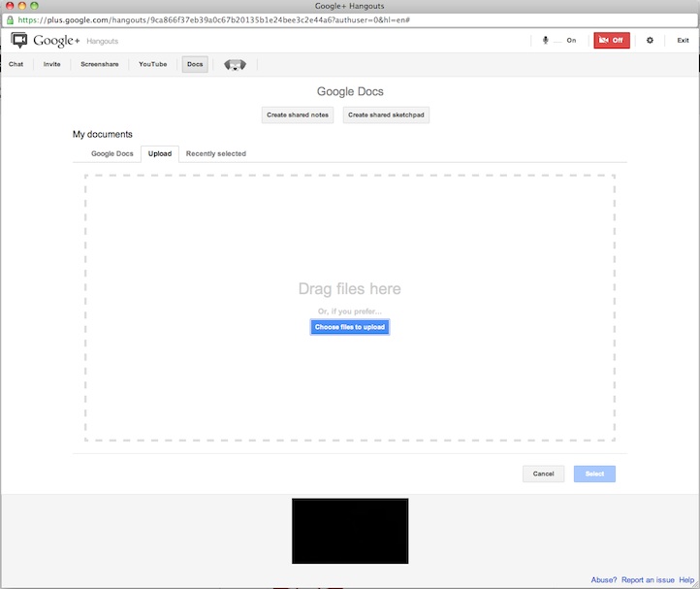Click the Hangouts text beside the logo
The image size is (700, 589).
pos(102,41)
